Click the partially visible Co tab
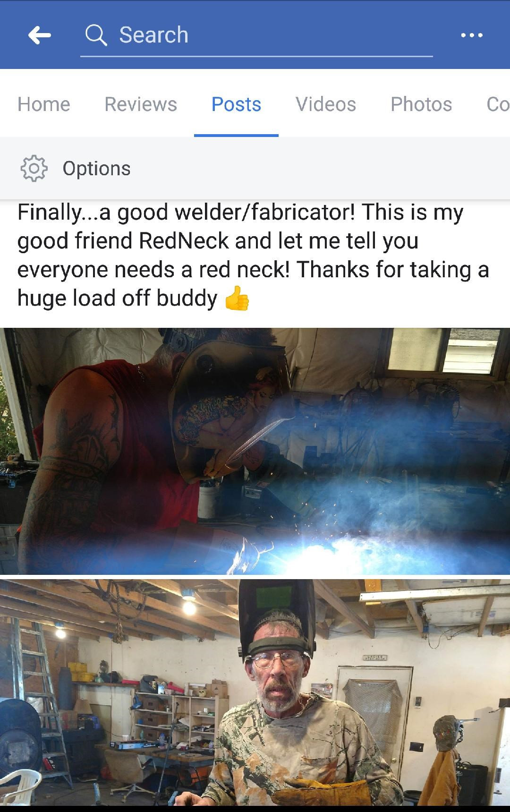This screenshot has height=812, width=510. [x=498, y=104]
